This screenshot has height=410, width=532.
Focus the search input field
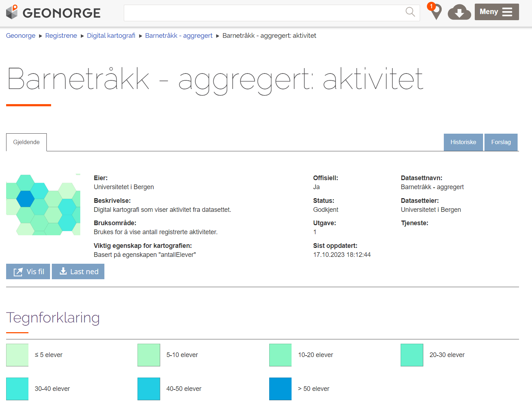(x=272, y=13)
